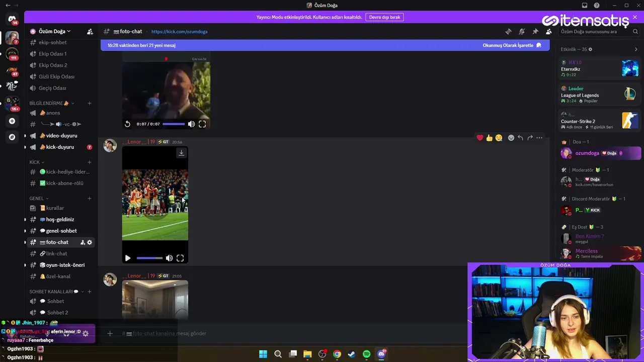Click Okunmuş Olarak İşaretle
The width and height of the screenshot is (644, 362).
coord(512,45)
